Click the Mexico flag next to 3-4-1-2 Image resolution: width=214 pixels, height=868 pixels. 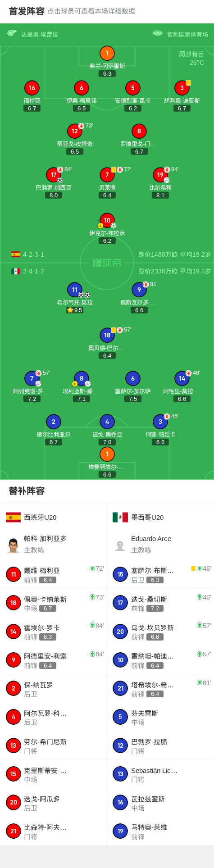coord(16,271)
